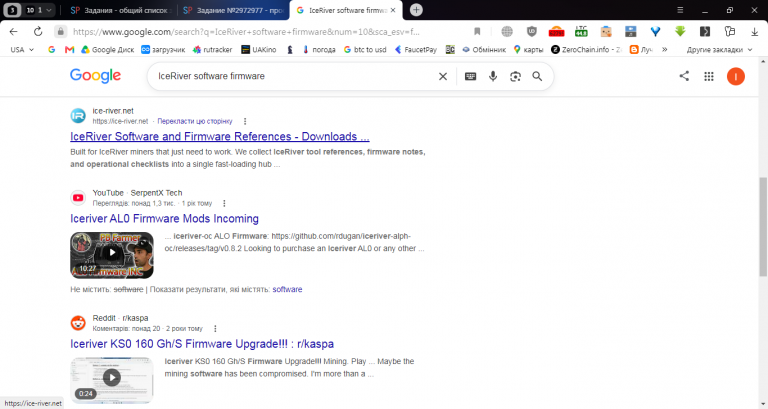Open the browser main menu icon
Viewport: 768px width, 409px height.
coord(680,10)
